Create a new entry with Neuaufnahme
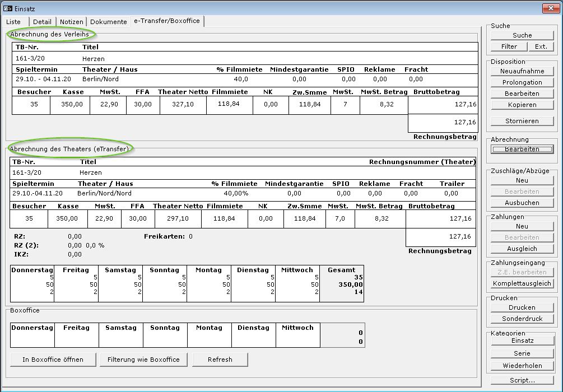The height and width of the screenshot is (392, 563). coord(522,71)
